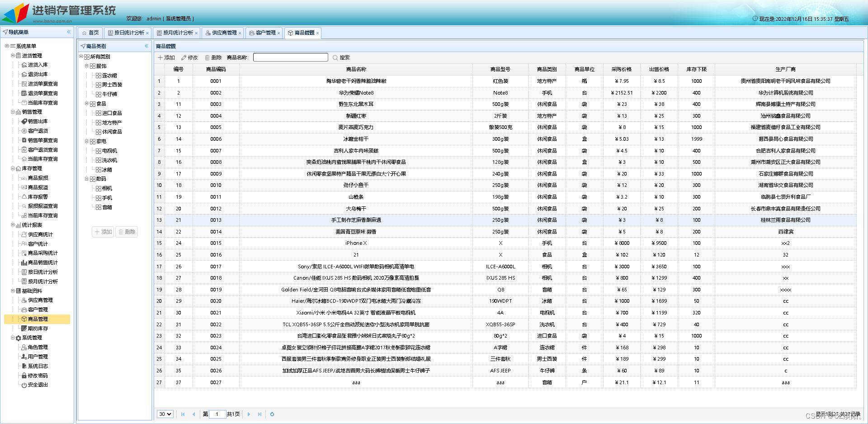The image size is (868, 424).
Task: Select the 连衣裙 category
Action: pyautogui.click(x=109, y=76)
